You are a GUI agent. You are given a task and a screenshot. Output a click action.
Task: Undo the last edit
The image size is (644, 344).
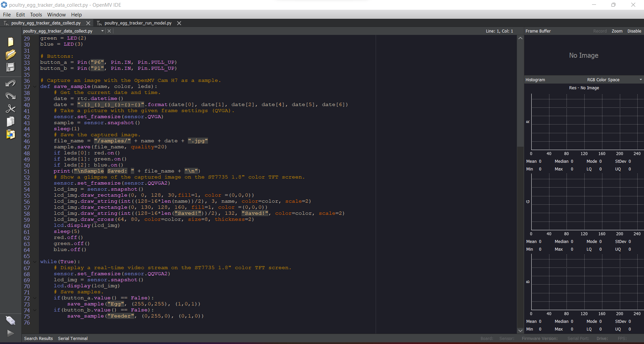click(11, 83)
